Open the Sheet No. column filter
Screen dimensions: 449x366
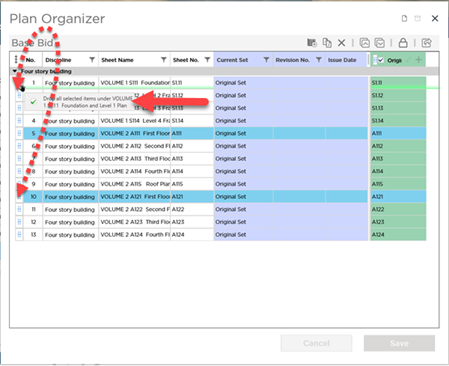(x=207, y=60)
